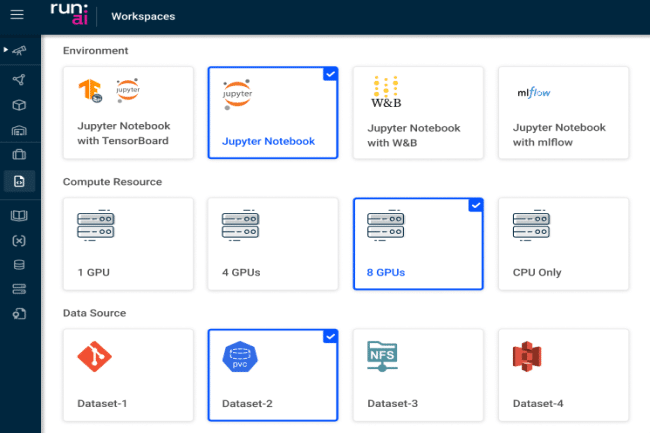Screen dimensions: 650x433
Task: Select the Dataset-3 data source label
Action: point(393,403)
